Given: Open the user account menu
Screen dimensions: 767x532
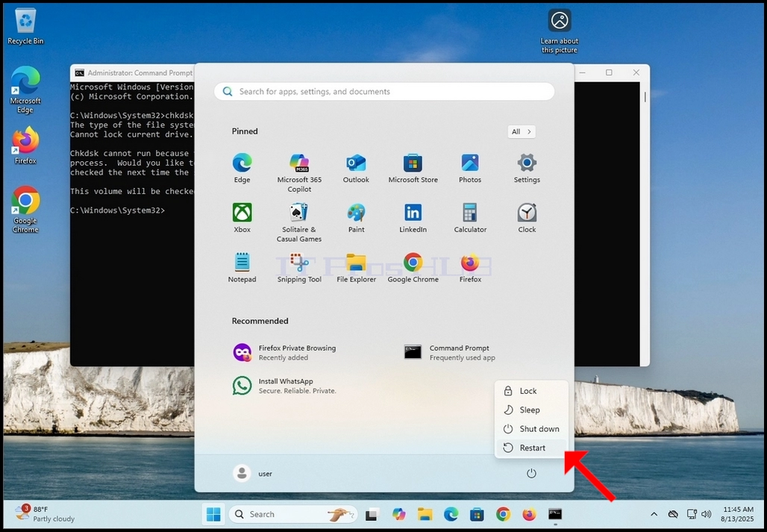Looking at the screenshot, I should point(253,473).
